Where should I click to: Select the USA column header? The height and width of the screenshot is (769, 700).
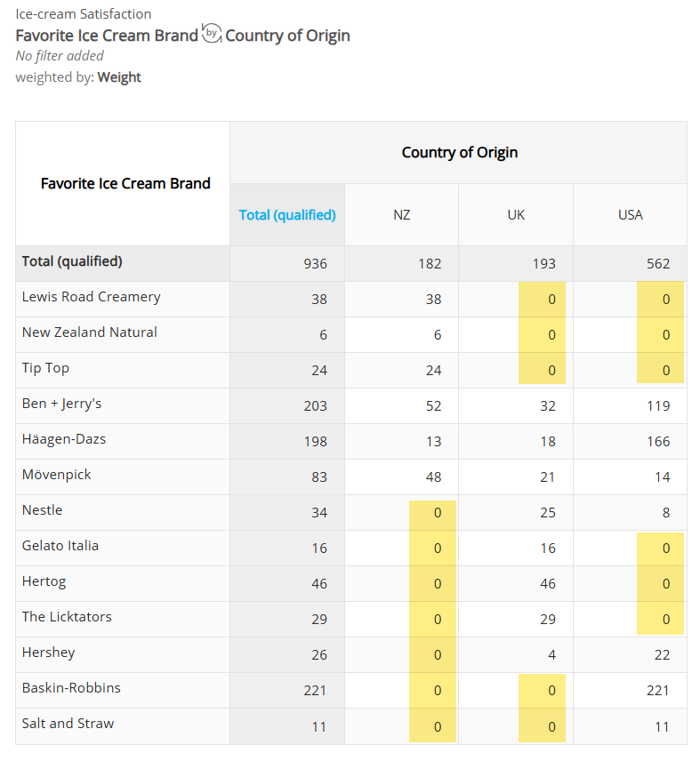coord(630,215)
